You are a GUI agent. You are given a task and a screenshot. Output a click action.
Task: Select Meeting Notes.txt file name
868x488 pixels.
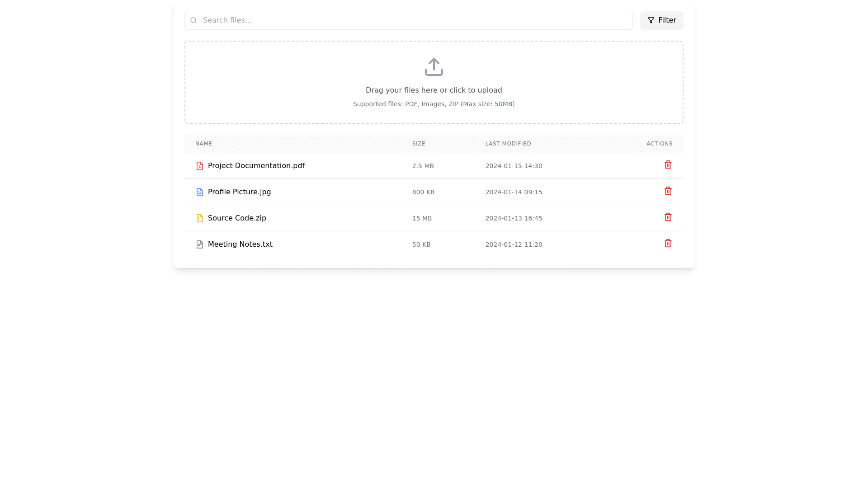pos(240,244)
